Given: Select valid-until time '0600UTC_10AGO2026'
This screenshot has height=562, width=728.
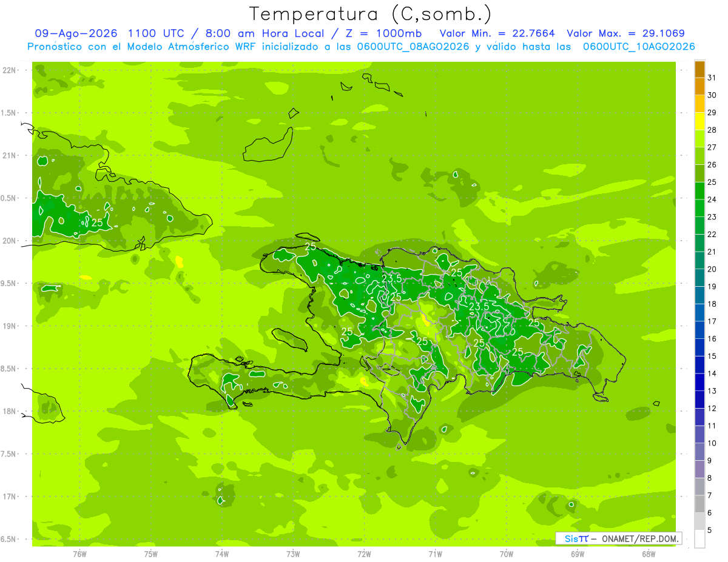Looking at the screenshot, I should point(639,47).
